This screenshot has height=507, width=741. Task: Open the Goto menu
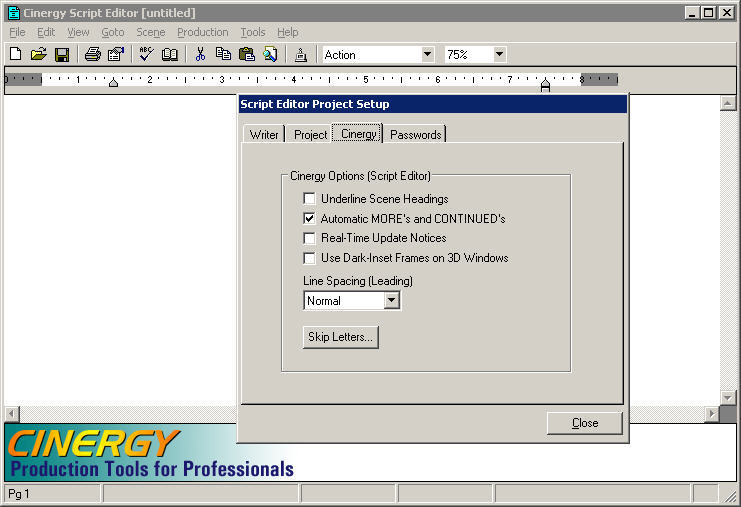coord(112,32)
